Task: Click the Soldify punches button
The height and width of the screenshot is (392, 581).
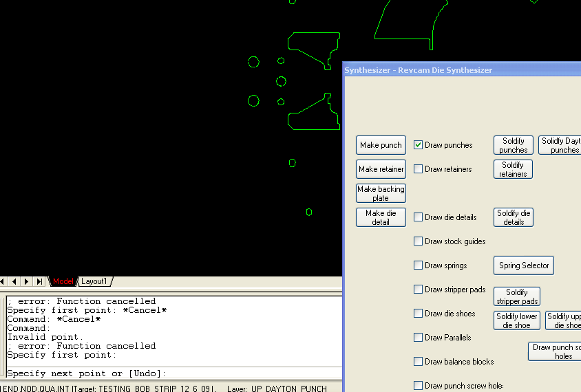Action: pyautogui.click(x=514, y=145)
